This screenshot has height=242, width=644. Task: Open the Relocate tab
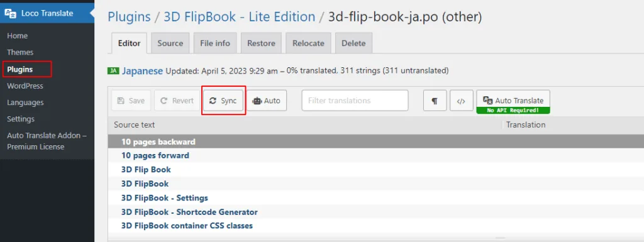click(x=308, y=43)
